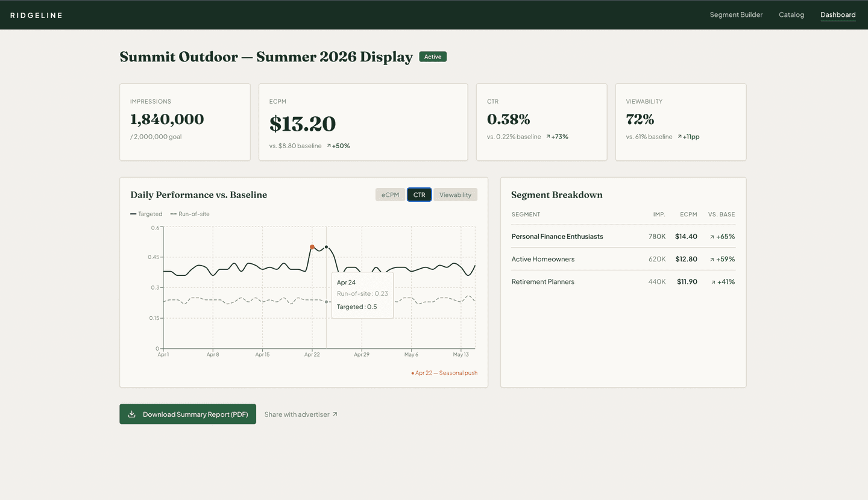The width and height of the screenshot is (868, 500).
Task: Open the Catalog page
Action: [x=791, y=14]
